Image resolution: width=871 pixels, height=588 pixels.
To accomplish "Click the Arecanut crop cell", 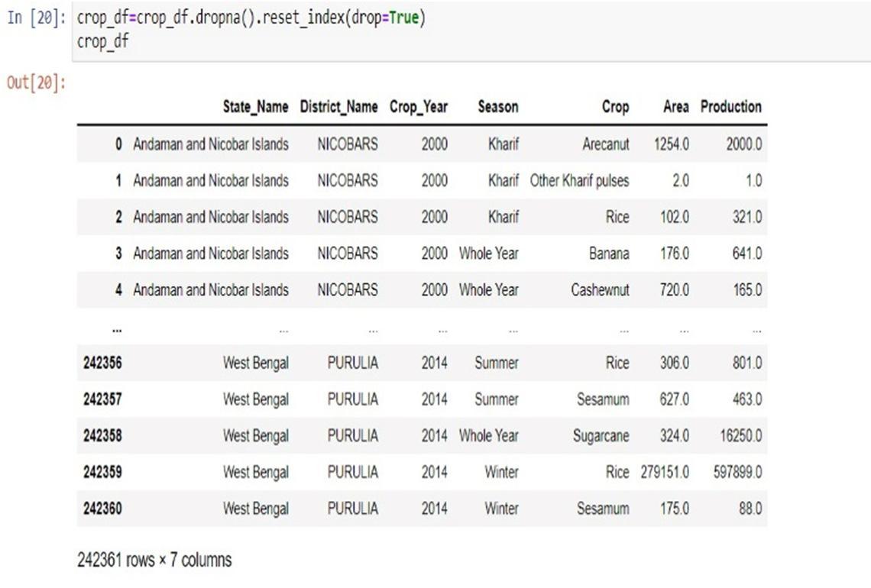I will pos(605,144).
